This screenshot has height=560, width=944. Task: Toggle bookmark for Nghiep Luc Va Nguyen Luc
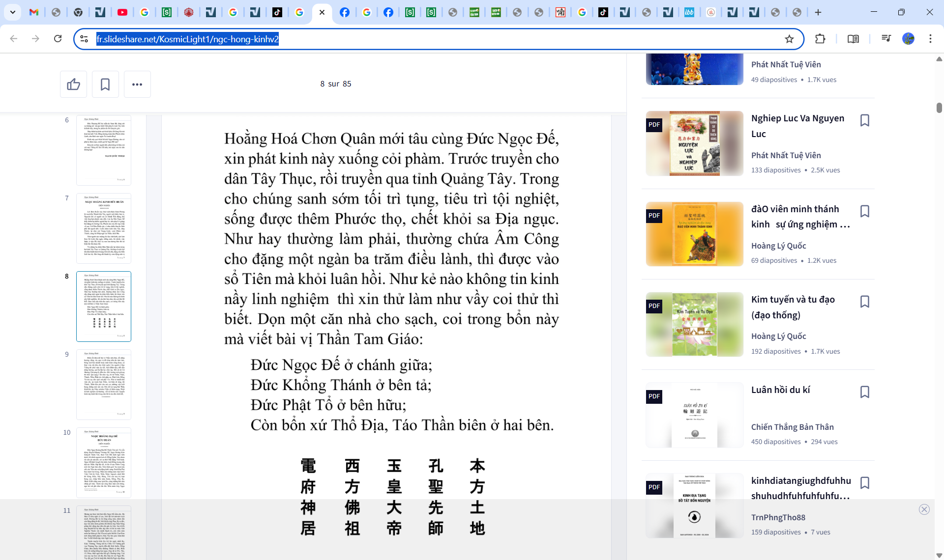[x=864, y=120]
